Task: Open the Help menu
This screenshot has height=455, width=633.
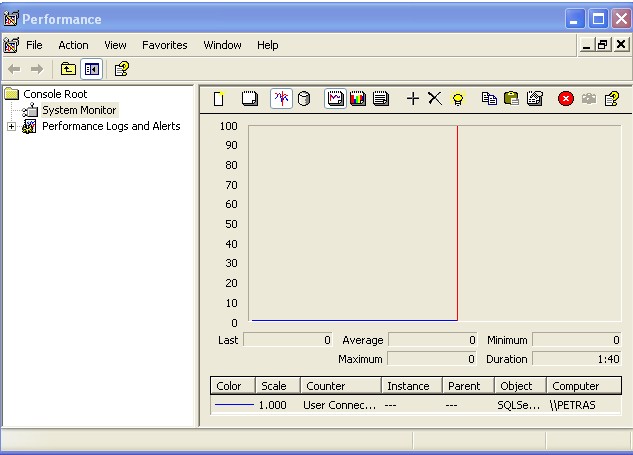Action: [x=268, y=45]
